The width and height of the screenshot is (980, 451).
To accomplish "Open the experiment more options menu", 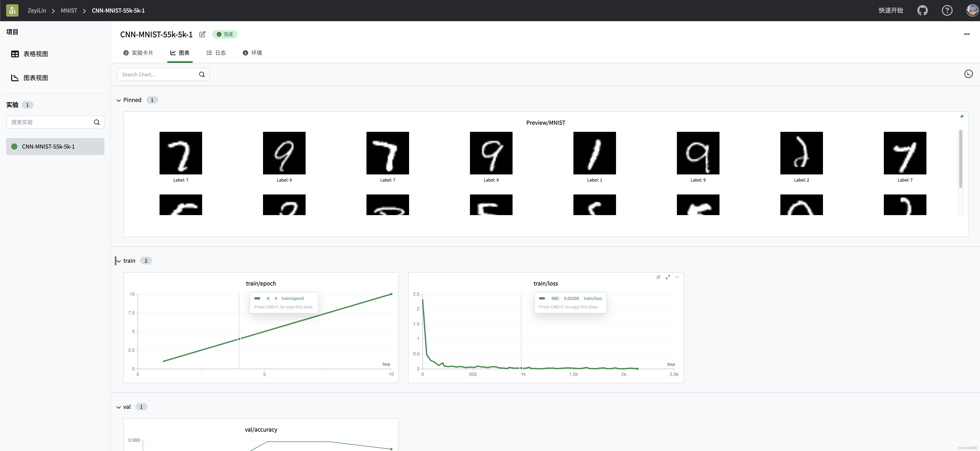I will [x=967, y=34].
